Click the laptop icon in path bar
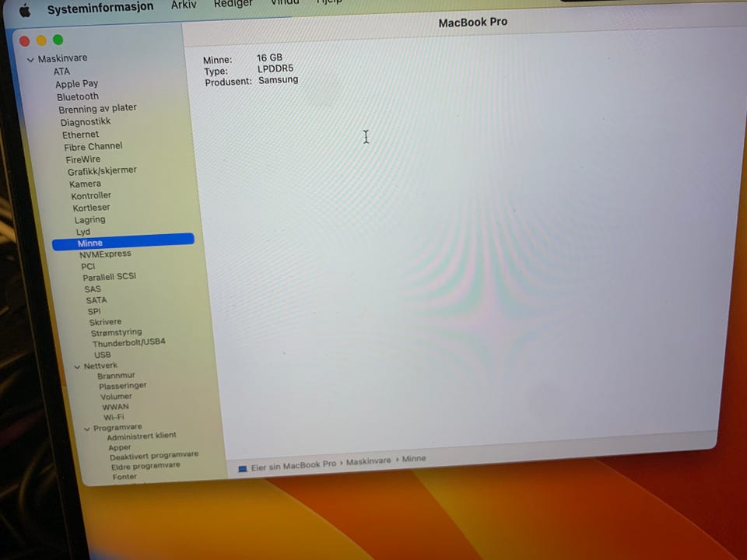747x560 pixels. [243, 469]
